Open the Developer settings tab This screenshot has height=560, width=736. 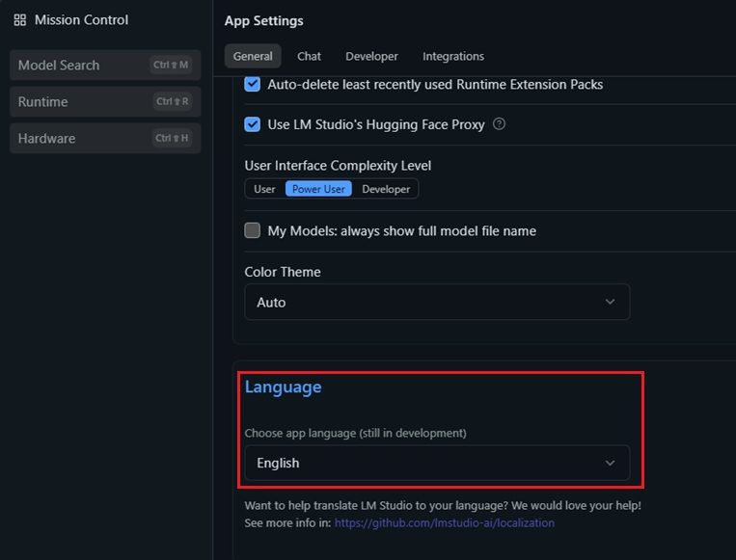[371, 56]
